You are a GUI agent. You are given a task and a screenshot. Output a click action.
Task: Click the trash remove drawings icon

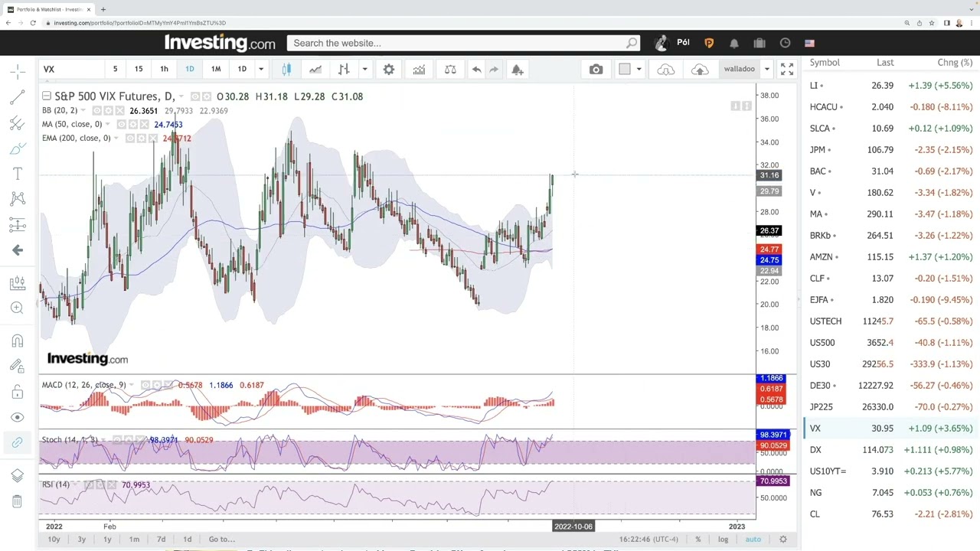17,501
